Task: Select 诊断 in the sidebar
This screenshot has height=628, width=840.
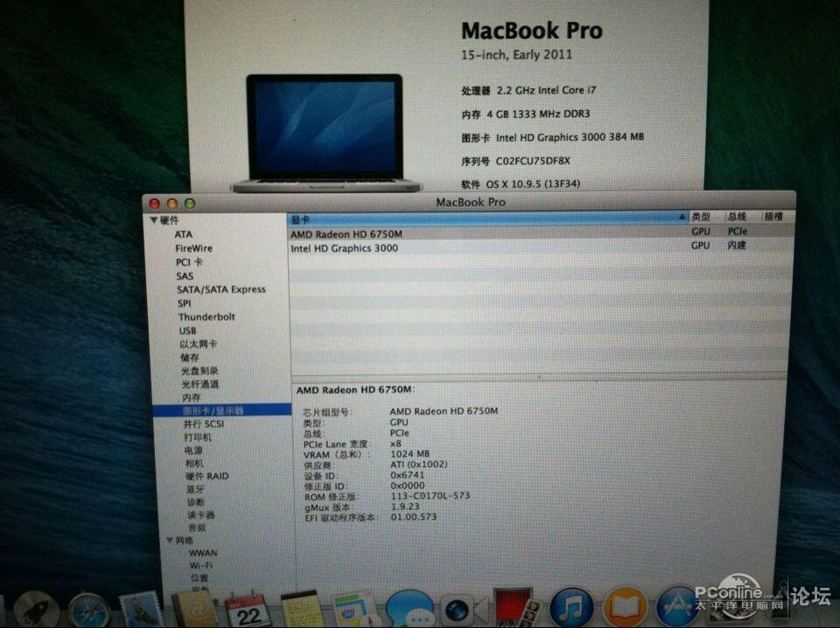Action: click(x=195, y=502)
